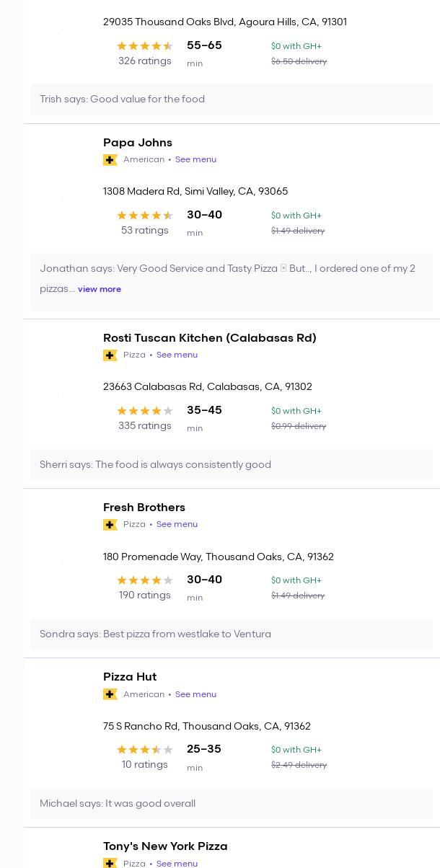Click the Tony's New York Pizza heading
The image size is (440, 868).
(165, 846)
